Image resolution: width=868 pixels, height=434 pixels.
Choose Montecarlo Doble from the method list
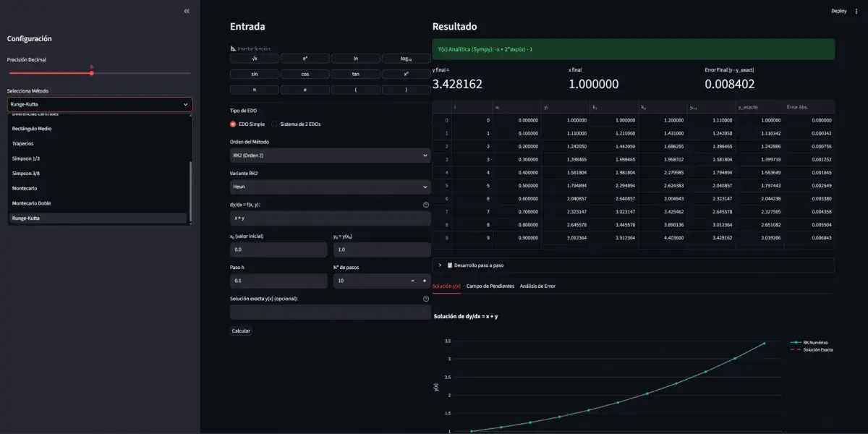click(98, 203)
